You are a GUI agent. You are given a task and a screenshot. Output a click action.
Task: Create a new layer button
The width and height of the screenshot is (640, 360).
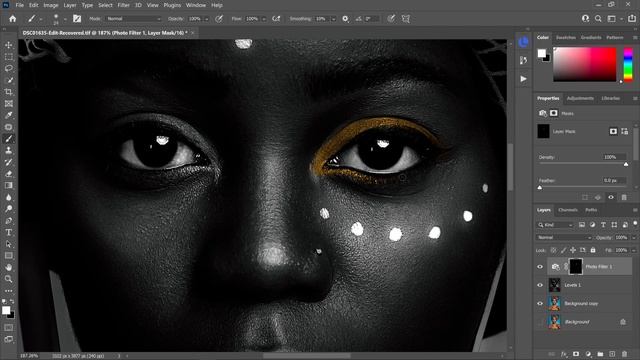(x=612, y=354)
